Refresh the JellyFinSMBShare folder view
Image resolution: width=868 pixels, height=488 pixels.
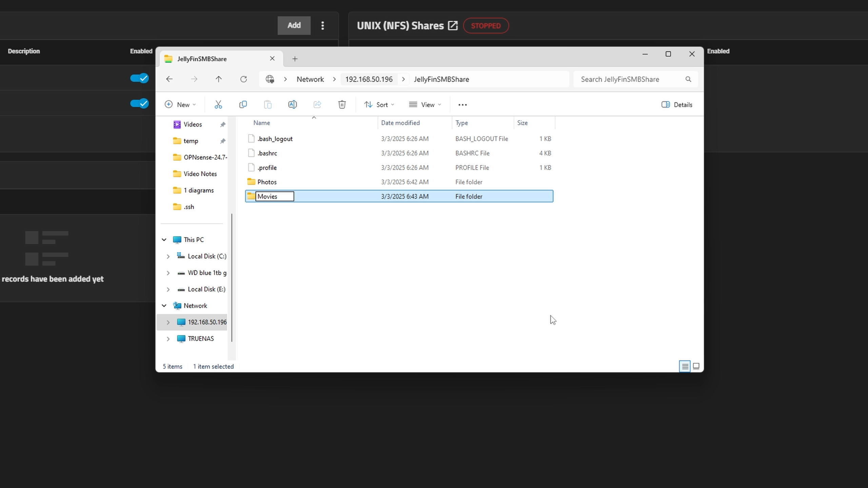(x=243, y=79)
